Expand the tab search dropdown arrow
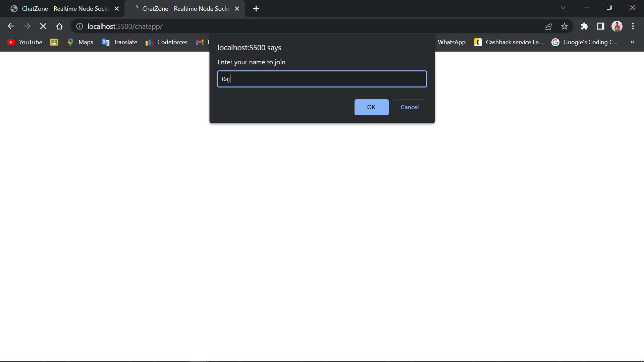The image size is (644, 362). point(563,7)
